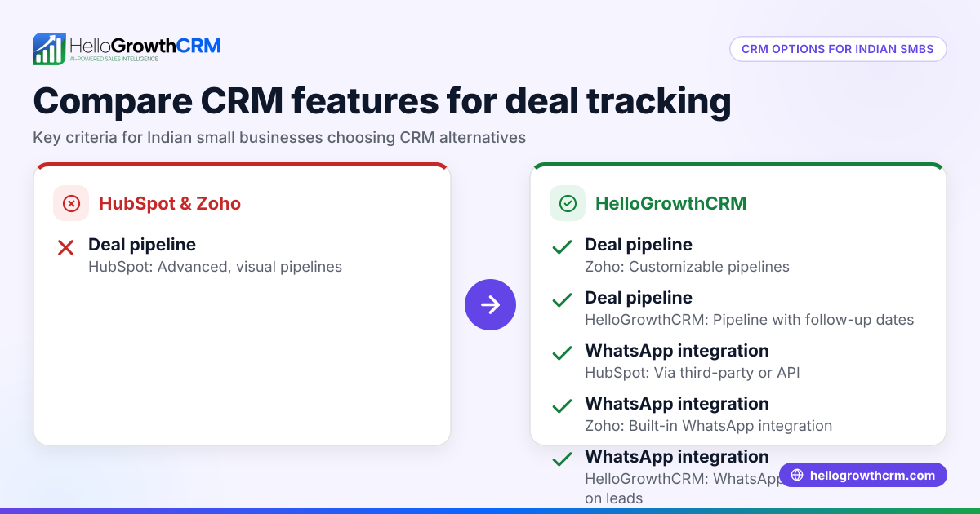Click 'HelloGrowthCRM: Pipeline with follow-up dates' text
The image size is (980, 514).
coord(749,320)
